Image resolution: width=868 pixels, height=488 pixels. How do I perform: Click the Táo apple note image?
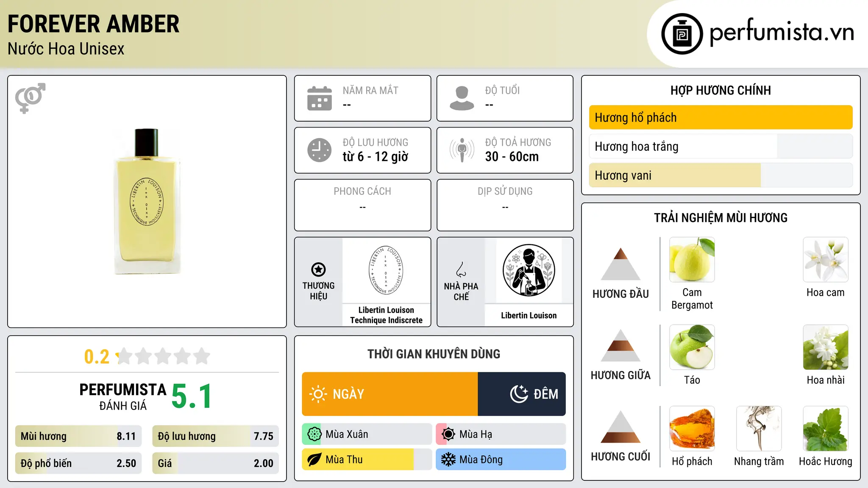click(692, 347)
